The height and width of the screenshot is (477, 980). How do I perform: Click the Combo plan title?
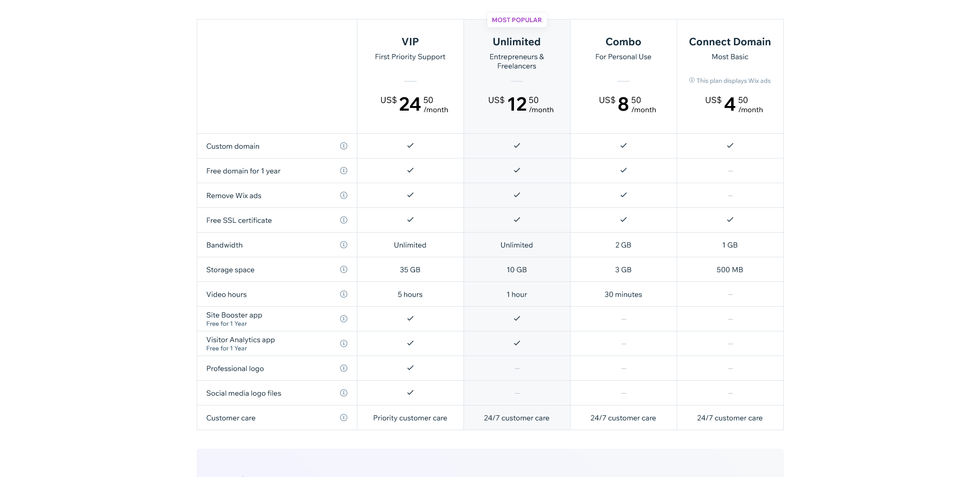click(x=623, y=42)
